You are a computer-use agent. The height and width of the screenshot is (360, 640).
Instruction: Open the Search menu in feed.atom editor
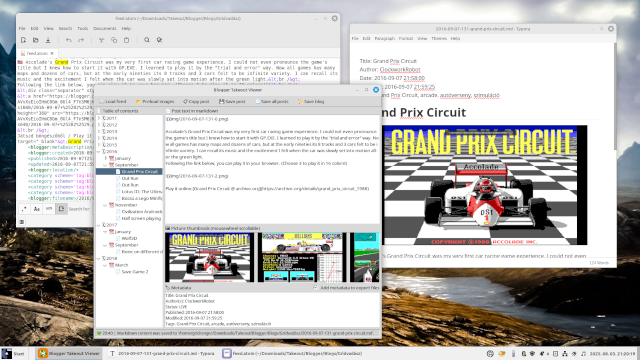pyautogui.click(x=65, y=29)
